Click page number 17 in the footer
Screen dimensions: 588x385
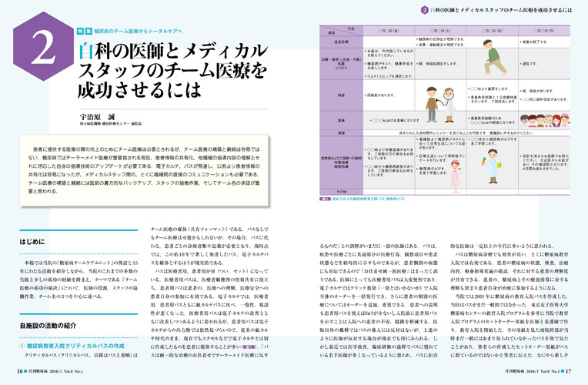[x=568, y=371]
